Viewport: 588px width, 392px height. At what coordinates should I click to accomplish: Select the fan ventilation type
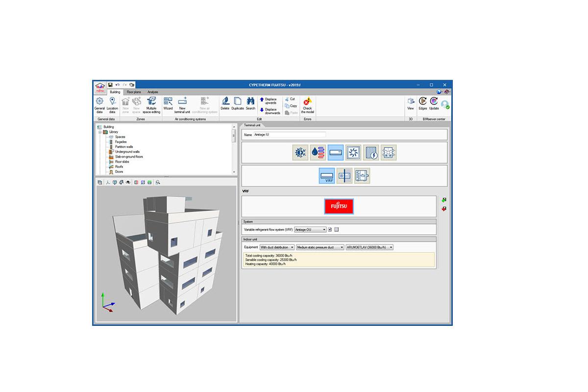click(x=353, y=152)
